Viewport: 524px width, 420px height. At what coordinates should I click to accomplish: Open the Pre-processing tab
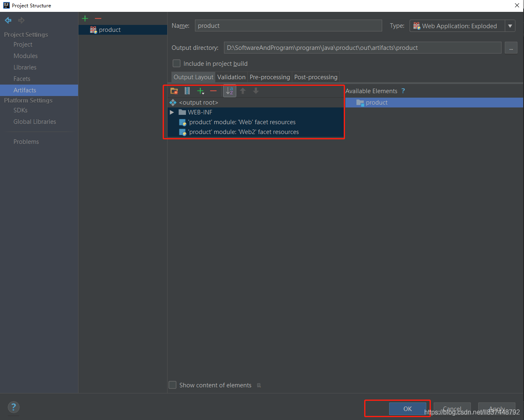pos(270,77)
